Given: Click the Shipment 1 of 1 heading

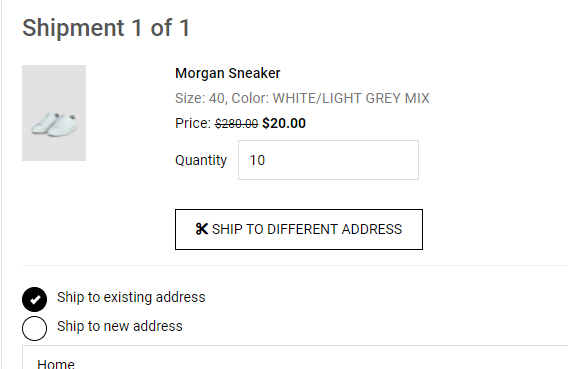Looking at the screenshot, I should 106,28.
